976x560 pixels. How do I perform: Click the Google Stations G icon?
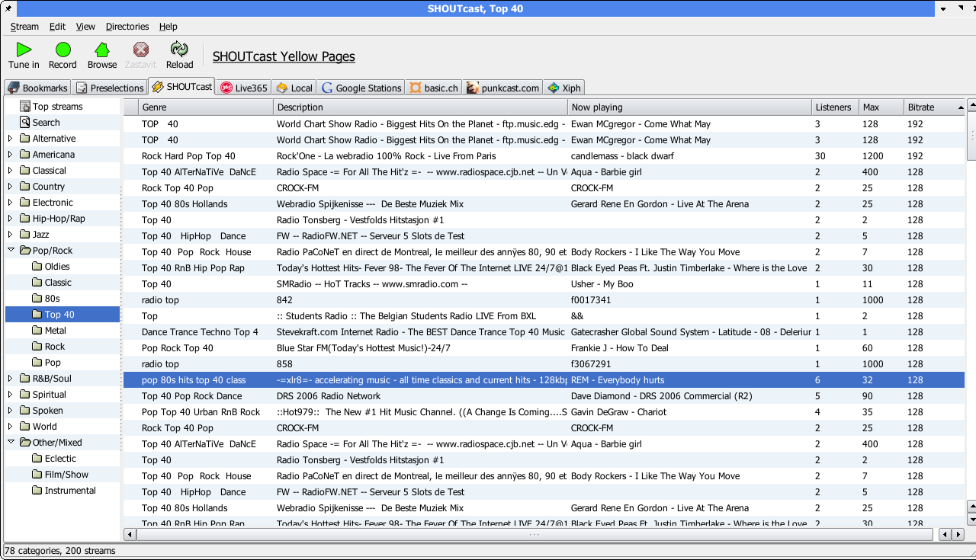tap(327, 88)
